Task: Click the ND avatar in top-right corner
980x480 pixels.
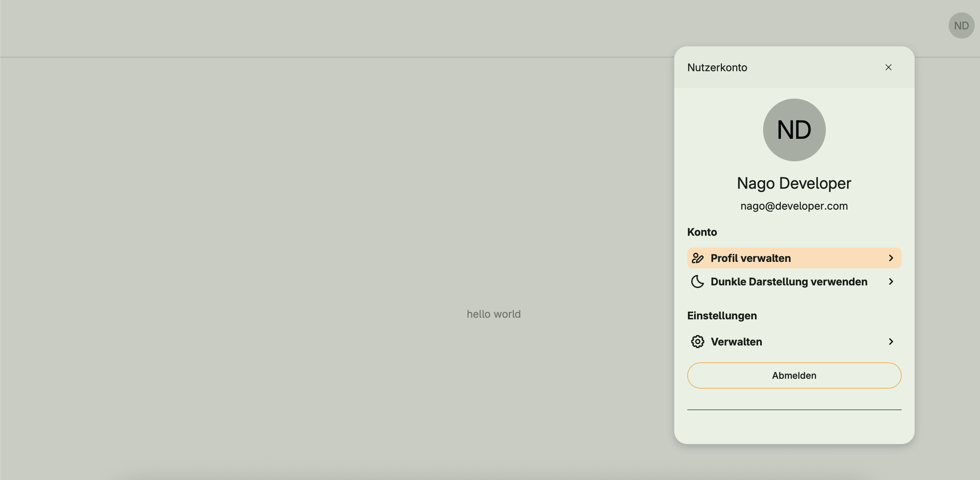Action: (x=961, y=25)
